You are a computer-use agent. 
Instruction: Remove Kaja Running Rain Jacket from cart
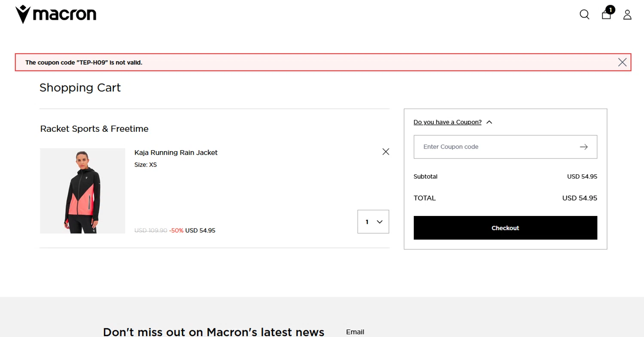coord(386,152)
